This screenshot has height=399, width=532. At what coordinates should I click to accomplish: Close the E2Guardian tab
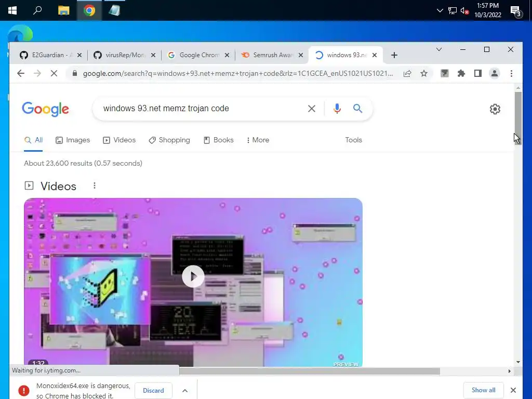pyautogui.click(x=79, y=55)
